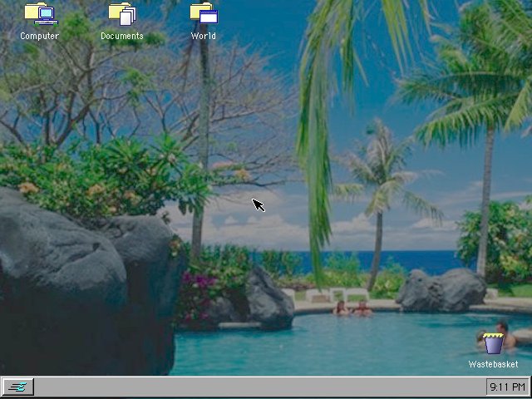Image resolution: width=532 pixels, height=399 pixels.
Task: Open the launcher menu button on taskbar
Action: (18, 387)
